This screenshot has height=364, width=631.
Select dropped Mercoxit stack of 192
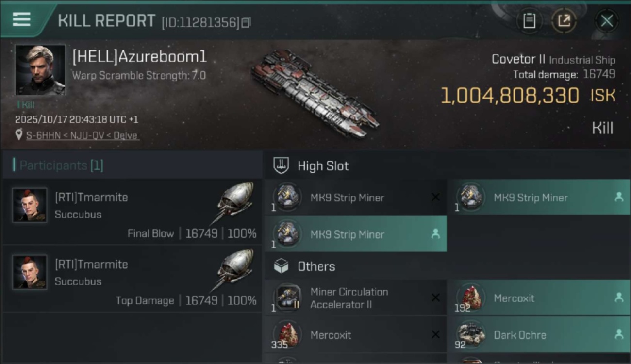tap(538, 298)
